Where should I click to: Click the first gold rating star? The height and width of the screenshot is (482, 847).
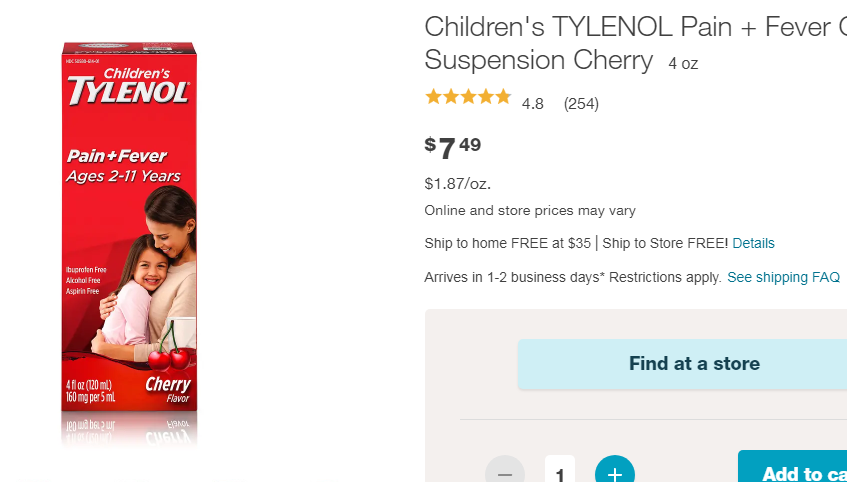point(433,97)
